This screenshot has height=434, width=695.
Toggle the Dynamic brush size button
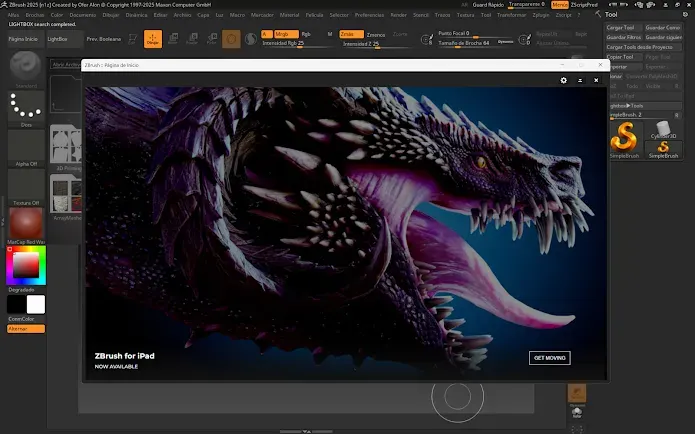pos(505,42)
